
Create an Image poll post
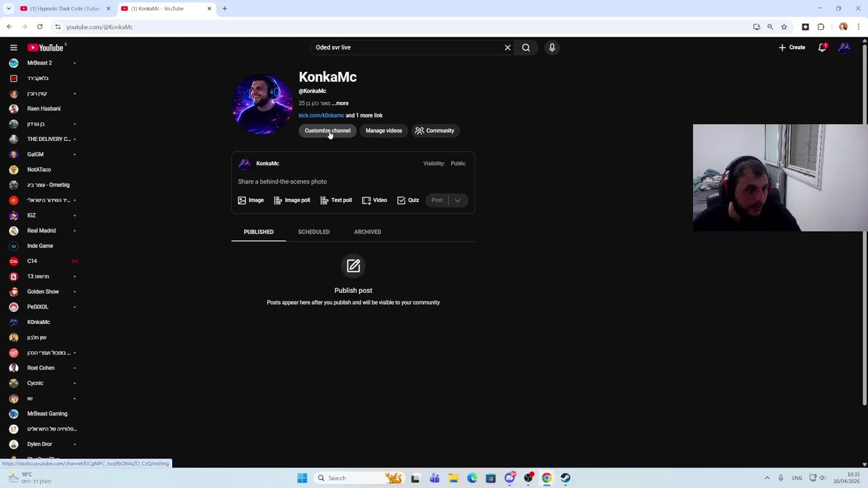pyautogui.click(x=292, y=200)
